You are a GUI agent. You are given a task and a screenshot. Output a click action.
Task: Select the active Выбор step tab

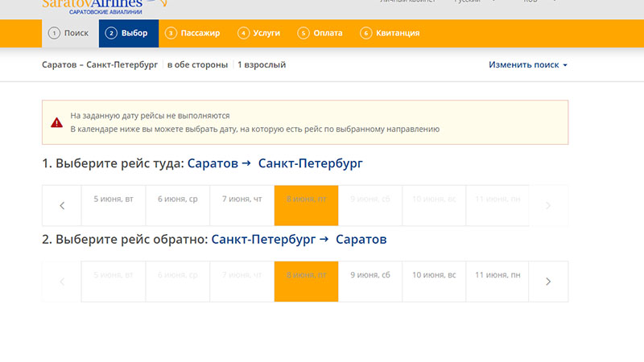click(x=128, y=33)
